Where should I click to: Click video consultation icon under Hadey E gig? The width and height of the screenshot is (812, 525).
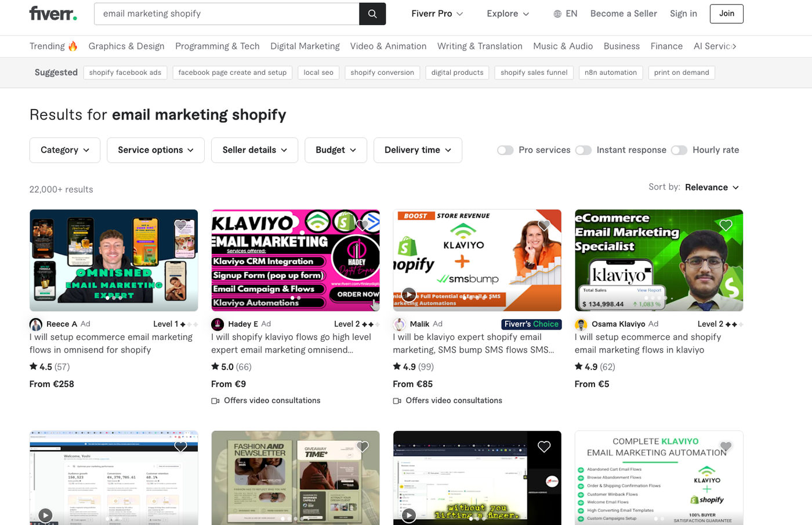coord(215,401)
